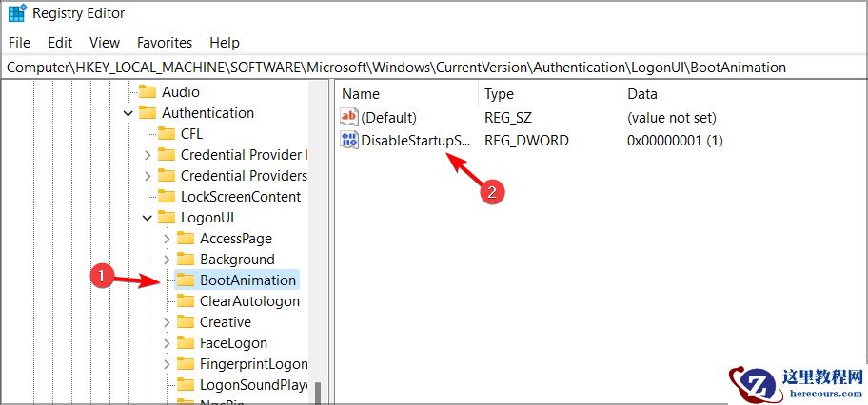This screenshot has width=868, height=405.
Task: Click the LogonUI folder icon
Action: (167, 218)
